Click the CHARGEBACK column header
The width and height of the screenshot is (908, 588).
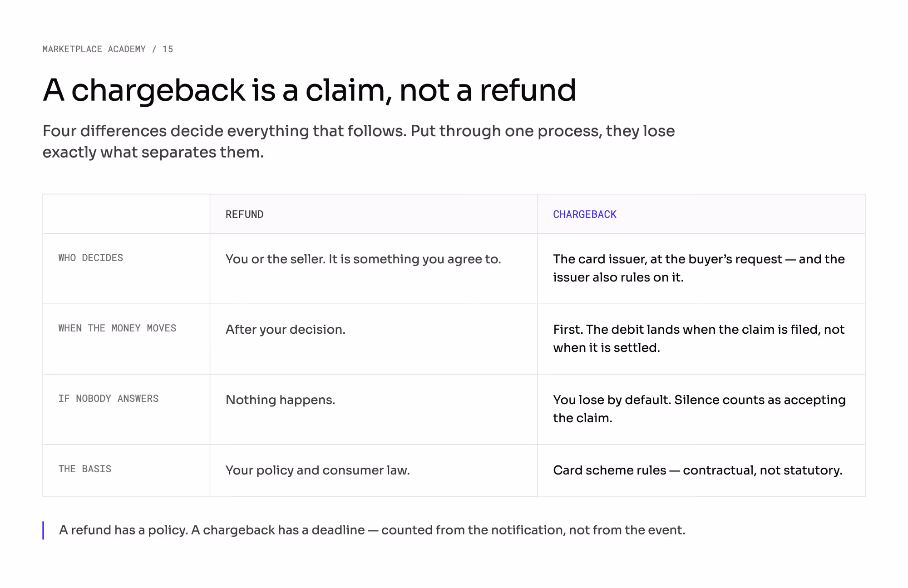[x=584, y=214]
